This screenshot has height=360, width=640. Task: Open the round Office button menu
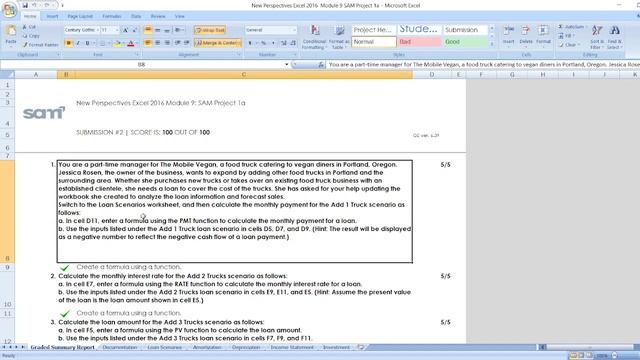click(x=9, y=10)
